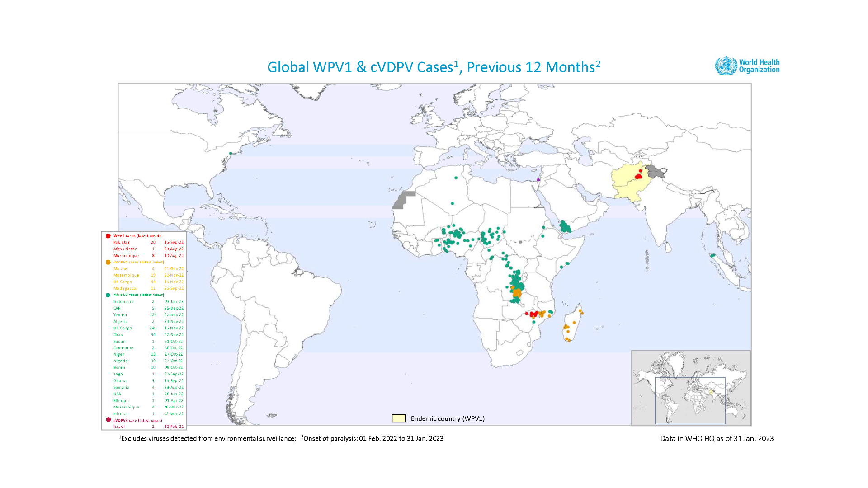The image size is (868, 488).
Task: Click the red WPV1 cases legend marker
Action: (x=108, y=236)
